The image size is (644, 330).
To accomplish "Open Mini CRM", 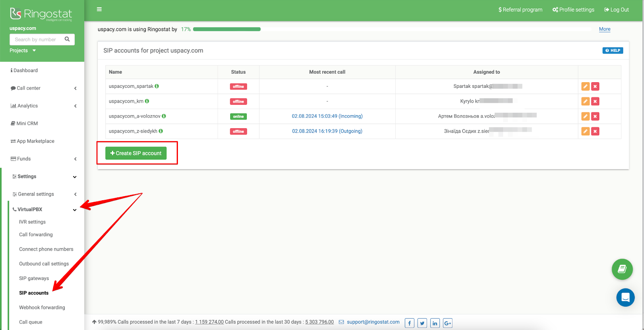I will click(24, 124).
